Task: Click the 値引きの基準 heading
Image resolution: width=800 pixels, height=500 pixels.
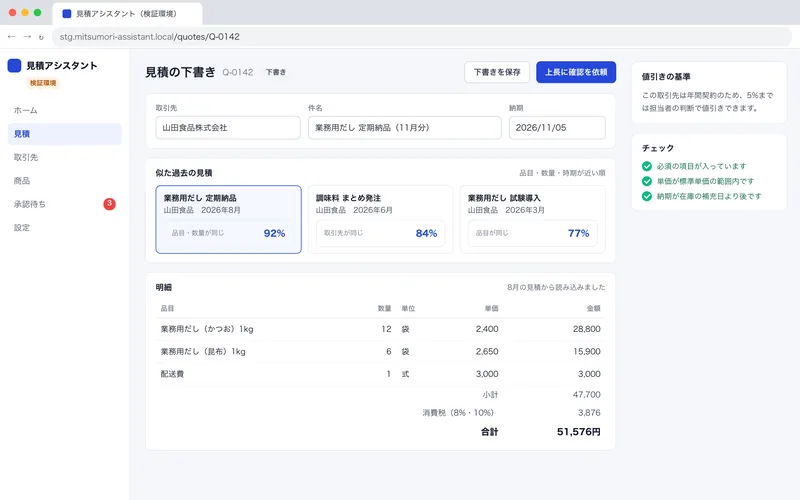Action: coord(666,77)
